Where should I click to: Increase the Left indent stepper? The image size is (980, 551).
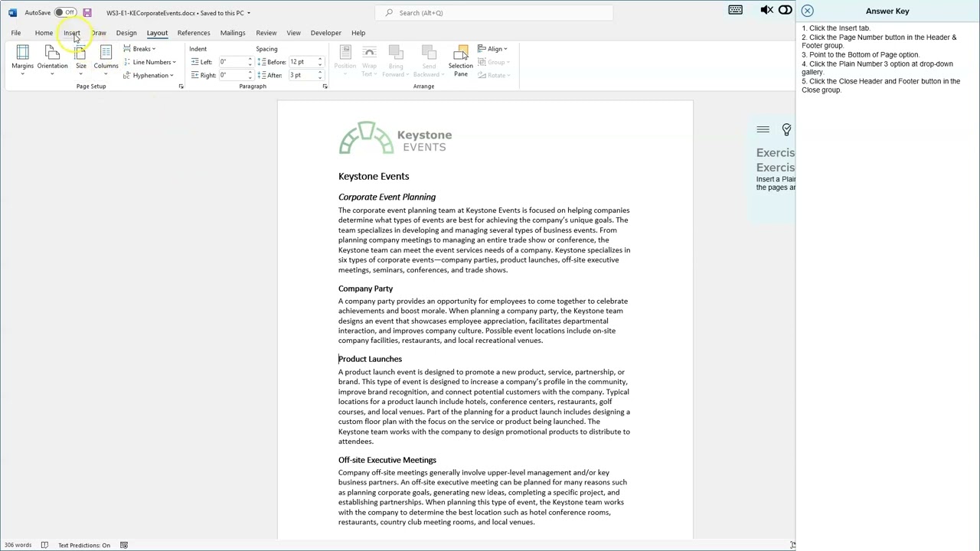point(250,60)
